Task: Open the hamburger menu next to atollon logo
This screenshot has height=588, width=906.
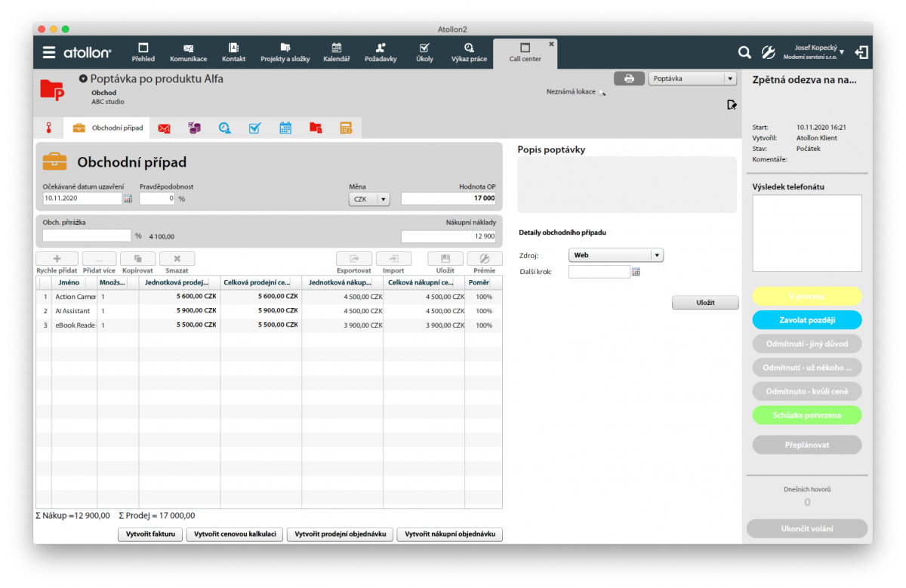Action: click(49, 53)
